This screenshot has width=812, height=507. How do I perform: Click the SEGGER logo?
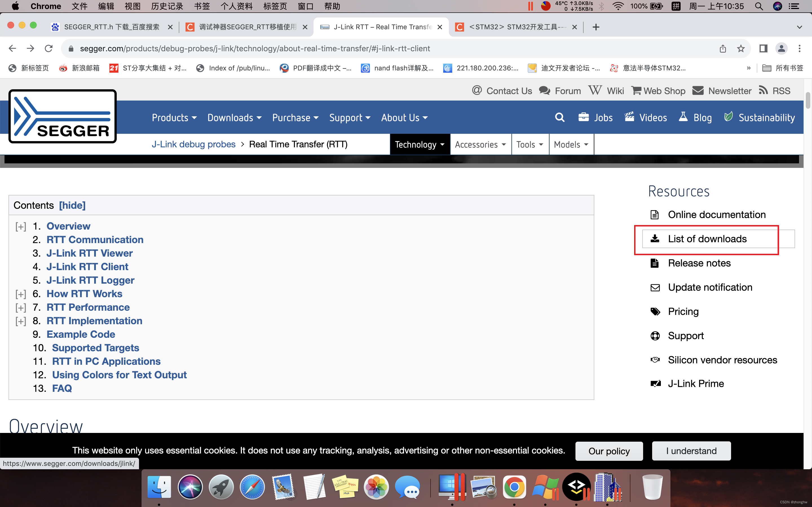click(x=62, y=116)
